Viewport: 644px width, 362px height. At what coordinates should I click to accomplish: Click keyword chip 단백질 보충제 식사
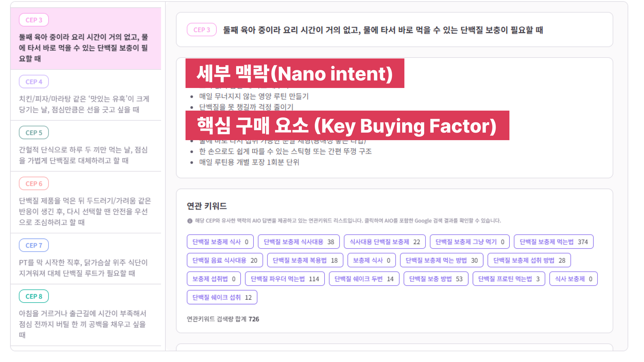[x=220, y=242]
